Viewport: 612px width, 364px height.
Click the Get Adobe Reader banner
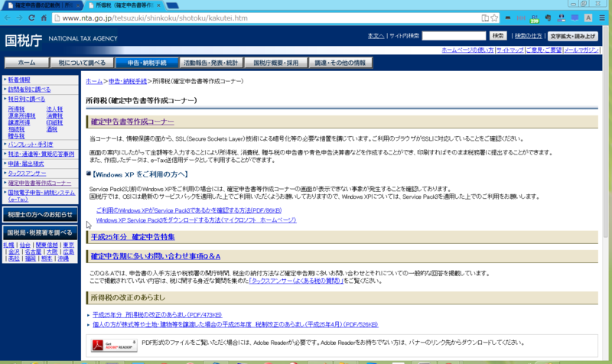[114, 345]
